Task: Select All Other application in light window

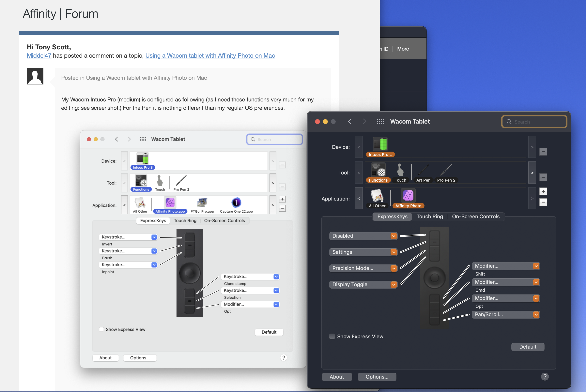Action: [x=140, y=205]
